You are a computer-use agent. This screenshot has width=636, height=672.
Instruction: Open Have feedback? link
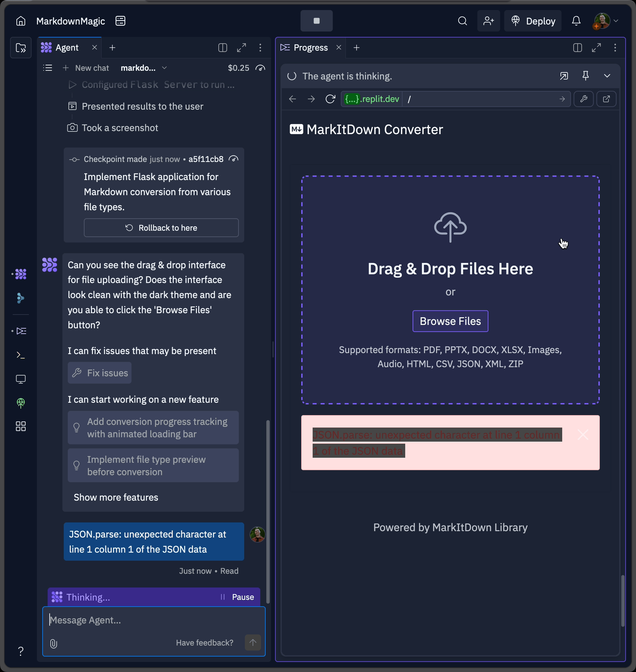coord(204,643)
